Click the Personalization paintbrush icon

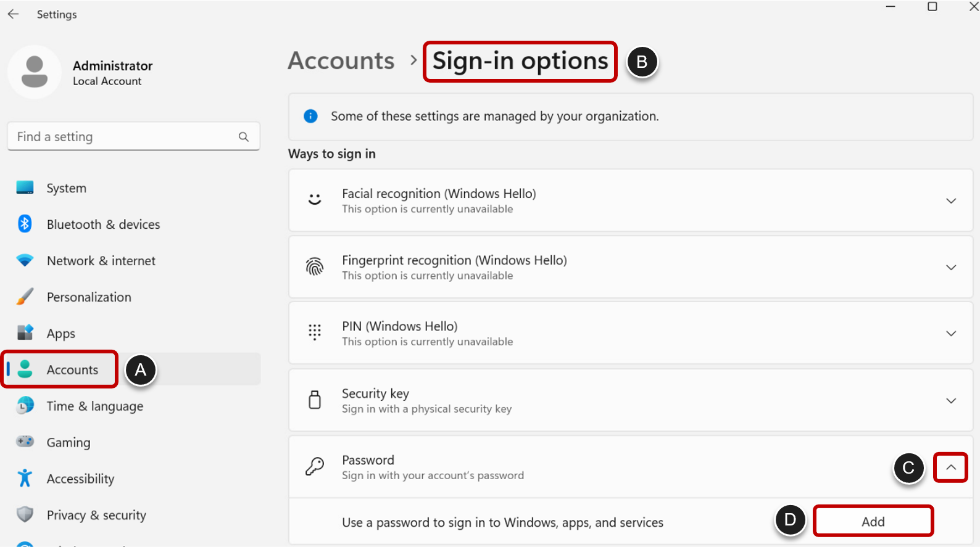(x=25, y=297)
